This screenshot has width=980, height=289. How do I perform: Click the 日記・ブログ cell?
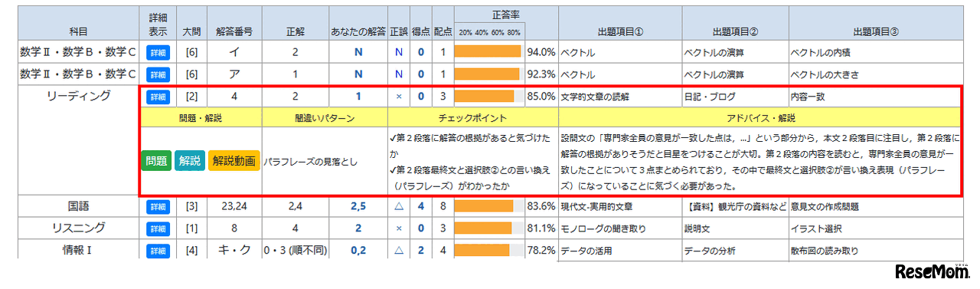(735, 97)
